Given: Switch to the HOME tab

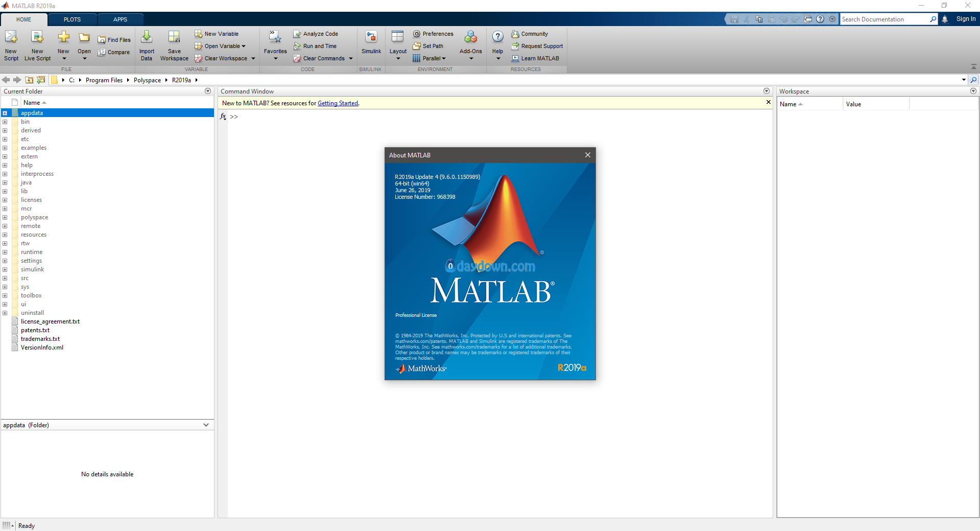Looking at the screenshot, I should (24, 19).
